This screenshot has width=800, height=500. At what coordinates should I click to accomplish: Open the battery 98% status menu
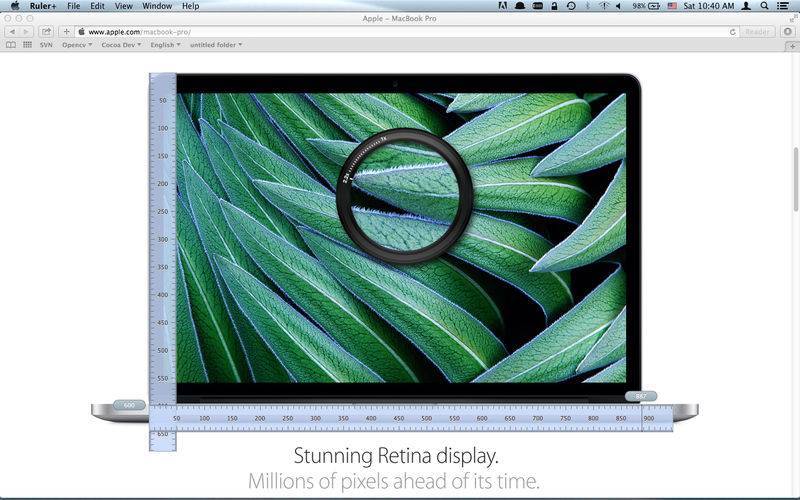point(646,6)
